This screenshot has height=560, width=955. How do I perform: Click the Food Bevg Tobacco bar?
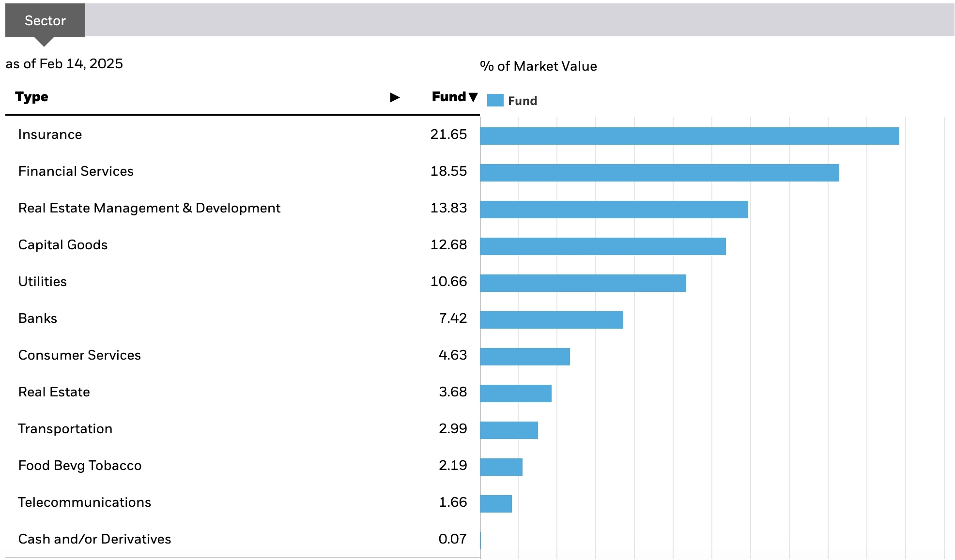501,467
